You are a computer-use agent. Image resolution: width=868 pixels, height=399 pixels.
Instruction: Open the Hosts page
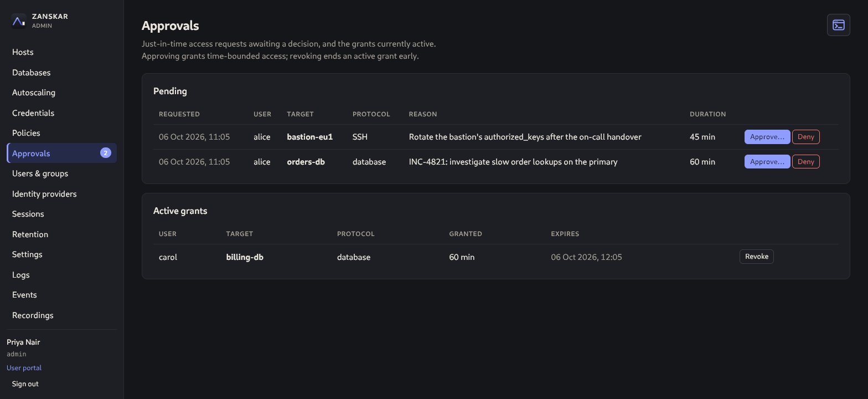pos(61,52)
